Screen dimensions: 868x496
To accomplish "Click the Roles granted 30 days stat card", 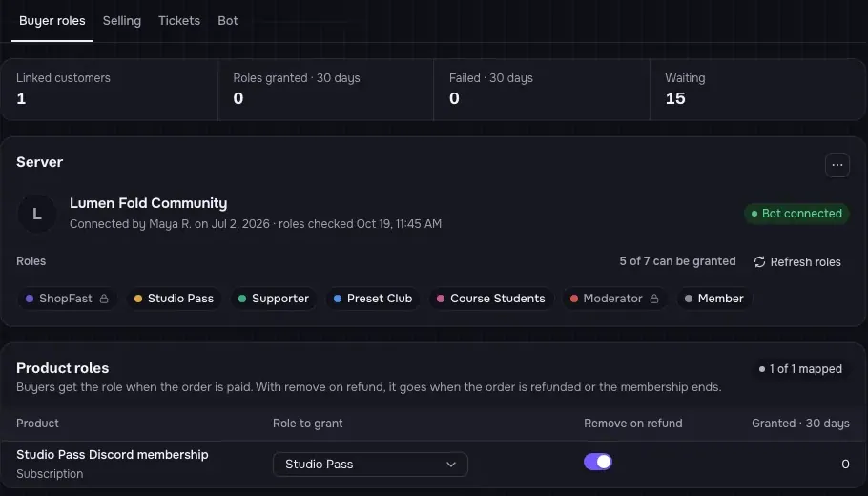I will coord(325,89).
